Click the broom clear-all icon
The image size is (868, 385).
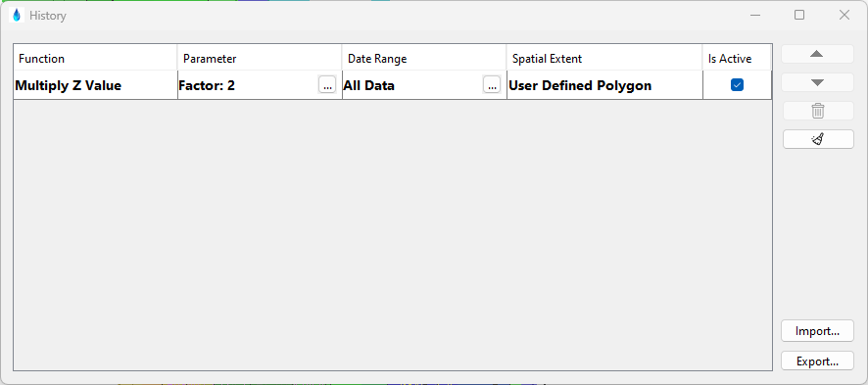pyautogui.click(x=818, y=139)
